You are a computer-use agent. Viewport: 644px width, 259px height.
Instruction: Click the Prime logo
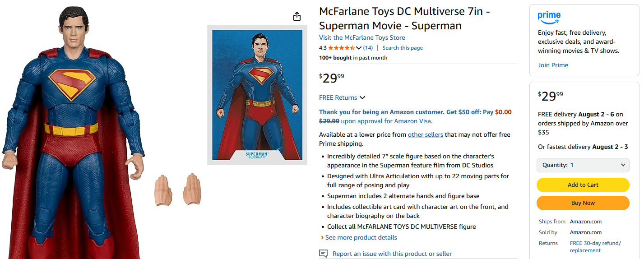[x=549, y=18]
